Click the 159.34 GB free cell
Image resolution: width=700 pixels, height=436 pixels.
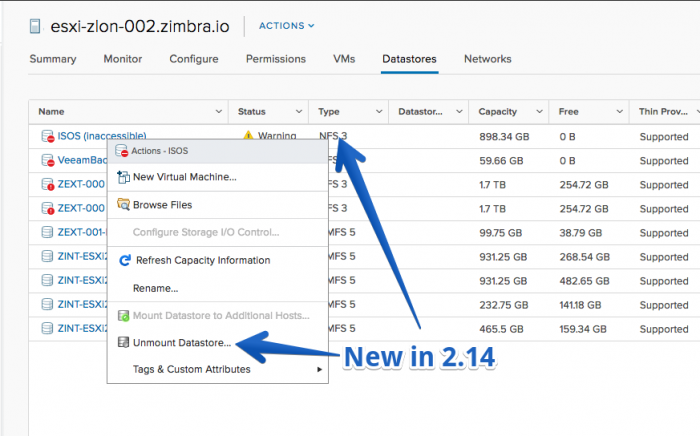coord(583,329)
